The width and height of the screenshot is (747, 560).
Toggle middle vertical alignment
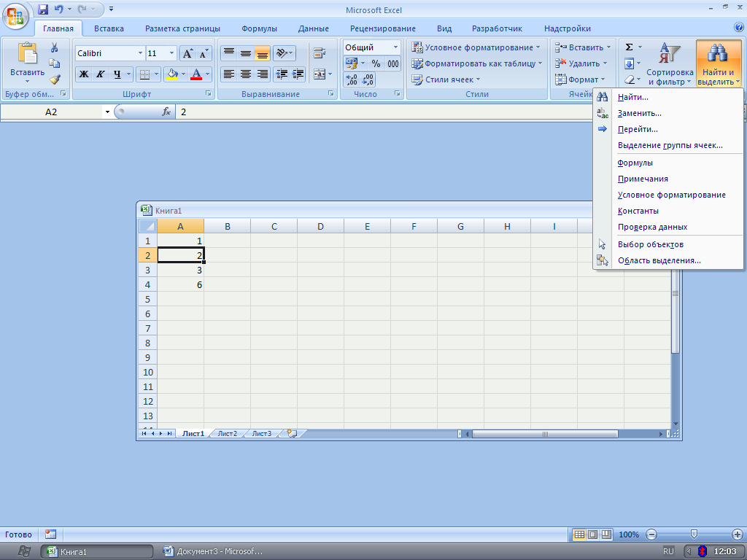coord(246,53)
